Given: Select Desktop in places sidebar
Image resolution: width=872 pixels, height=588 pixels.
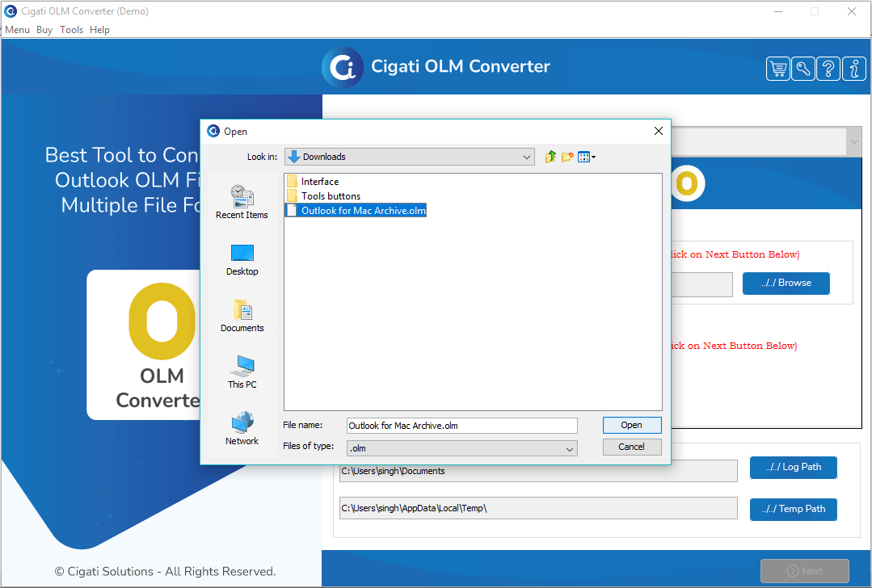Looking at the screenshot, I should (x=242, y=259).
